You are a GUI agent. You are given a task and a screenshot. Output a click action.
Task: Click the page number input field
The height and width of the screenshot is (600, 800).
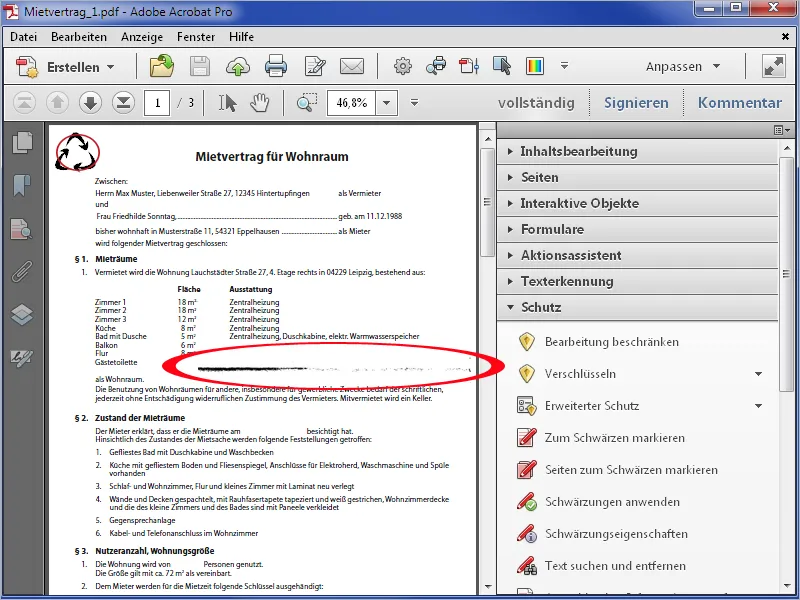[x=157, y=103]
